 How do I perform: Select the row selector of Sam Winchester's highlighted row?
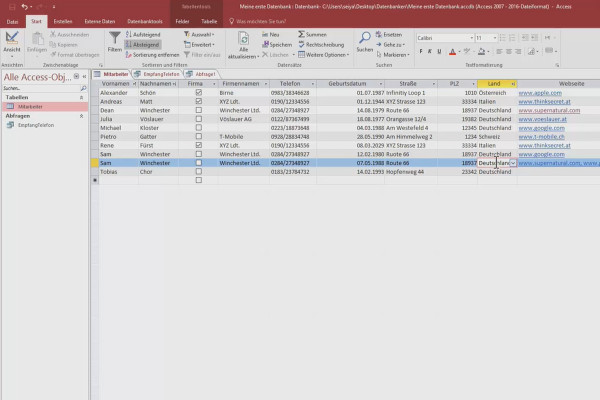[95, 163]
